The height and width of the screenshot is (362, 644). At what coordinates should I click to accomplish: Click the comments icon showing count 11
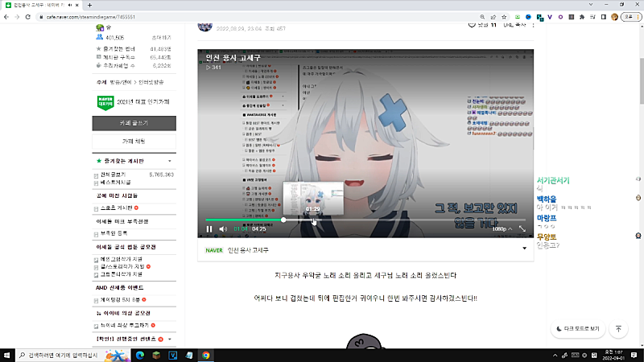(472, 26)
